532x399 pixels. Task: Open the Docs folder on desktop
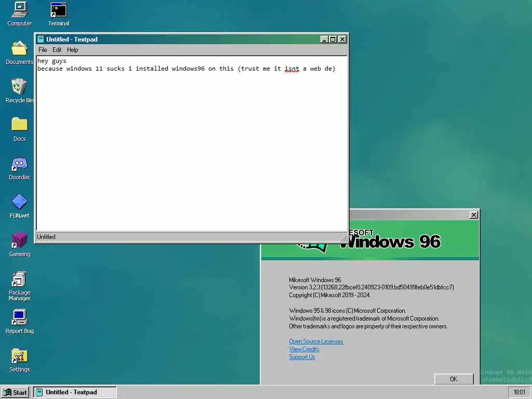pos(19,129)
